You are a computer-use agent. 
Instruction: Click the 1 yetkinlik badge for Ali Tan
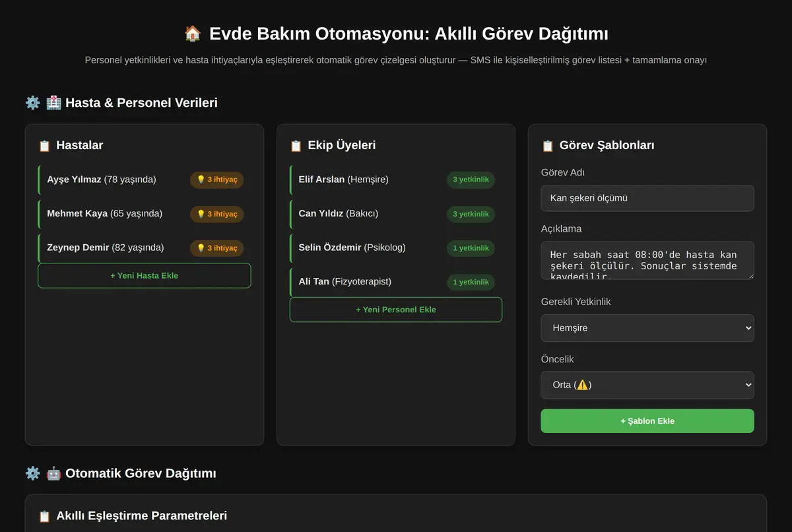pos(471,282)
